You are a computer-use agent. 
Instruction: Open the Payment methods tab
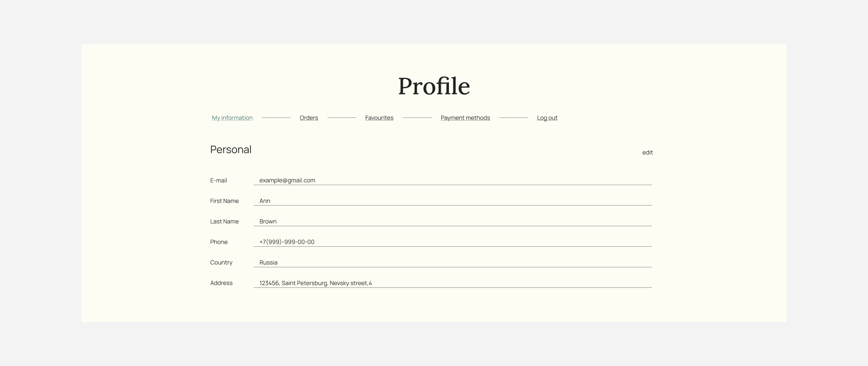(x=465, y=118)
